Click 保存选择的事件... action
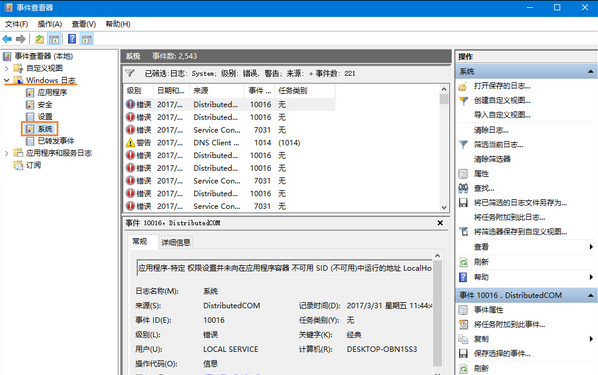Screen dimensions: 598x375 (502, 353)
